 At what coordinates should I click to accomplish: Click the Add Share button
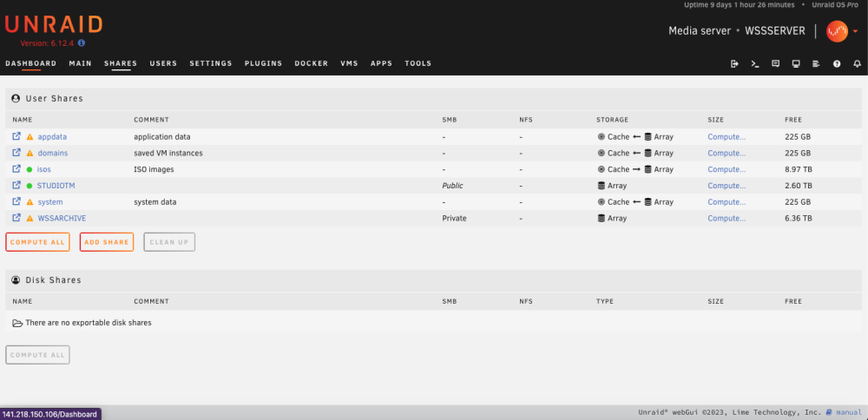pos(107,242)
